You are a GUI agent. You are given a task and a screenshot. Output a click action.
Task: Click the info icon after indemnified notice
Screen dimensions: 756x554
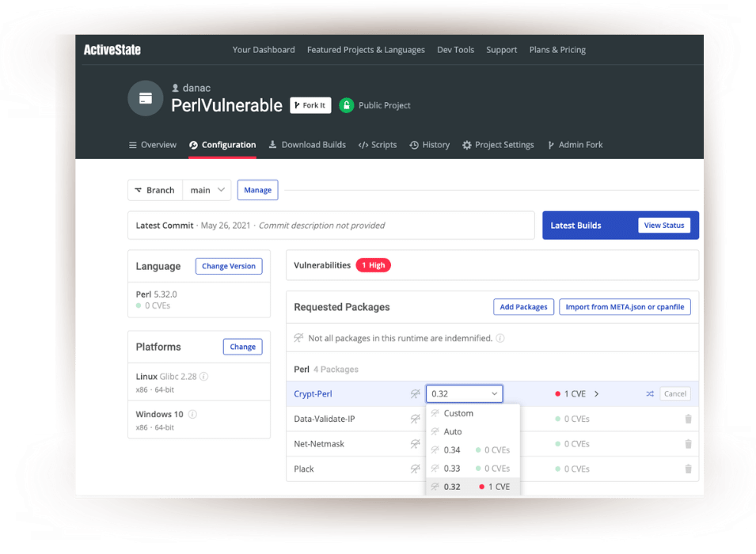tap(500, 338)
